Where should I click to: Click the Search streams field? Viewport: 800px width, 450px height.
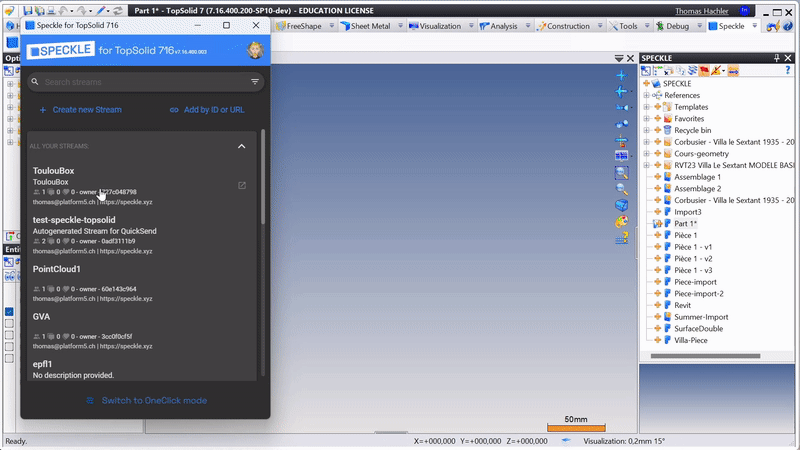pos(145,82)
